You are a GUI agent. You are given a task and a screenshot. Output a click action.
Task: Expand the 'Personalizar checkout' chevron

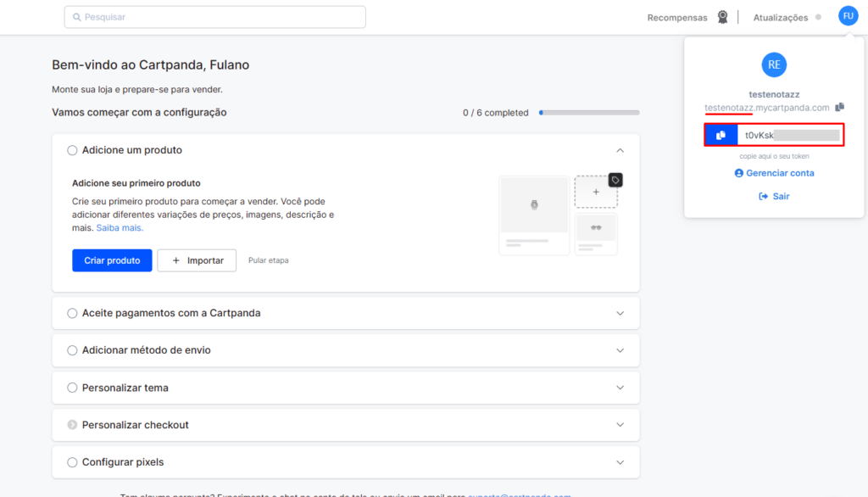pyautogui.click(x=620, y=425)
